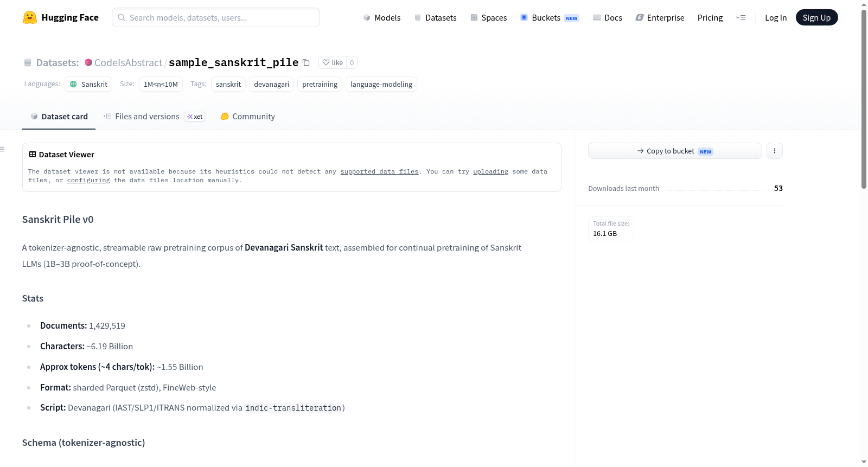Click the like count showing 0
The height and width of the screenshot is (467, 868).
tap(352, 62)
